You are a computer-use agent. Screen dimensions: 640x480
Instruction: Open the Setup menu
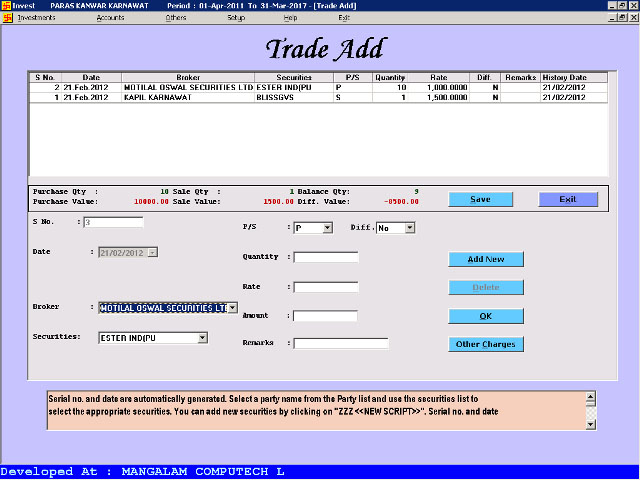click(235, 18)
